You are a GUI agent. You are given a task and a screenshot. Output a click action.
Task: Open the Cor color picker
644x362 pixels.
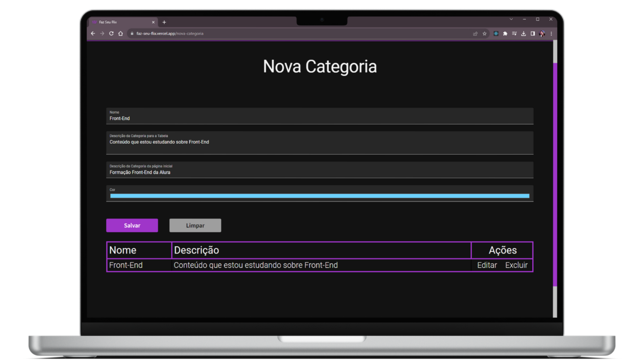pyautogui.click(x=320, y=196)
